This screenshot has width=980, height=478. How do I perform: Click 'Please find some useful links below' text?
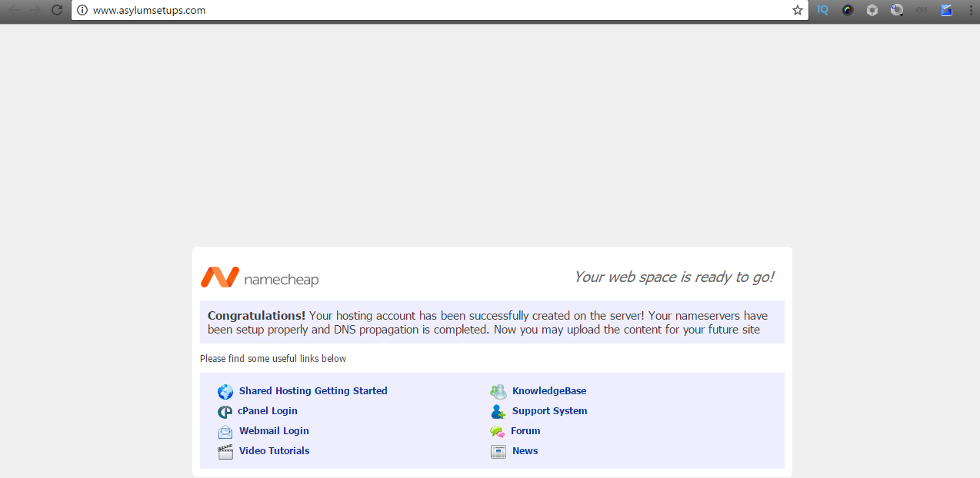273,359
